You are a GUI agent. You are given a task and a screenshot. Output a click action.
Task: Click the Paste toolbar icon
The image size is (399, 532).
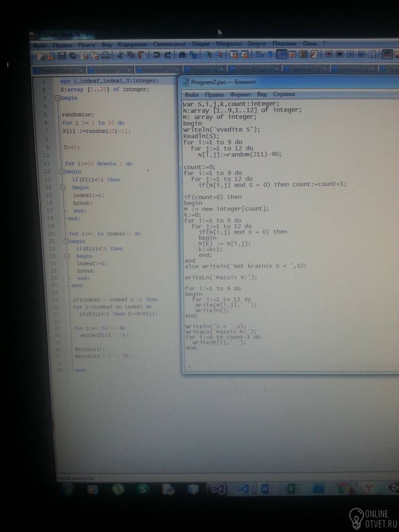142,55
